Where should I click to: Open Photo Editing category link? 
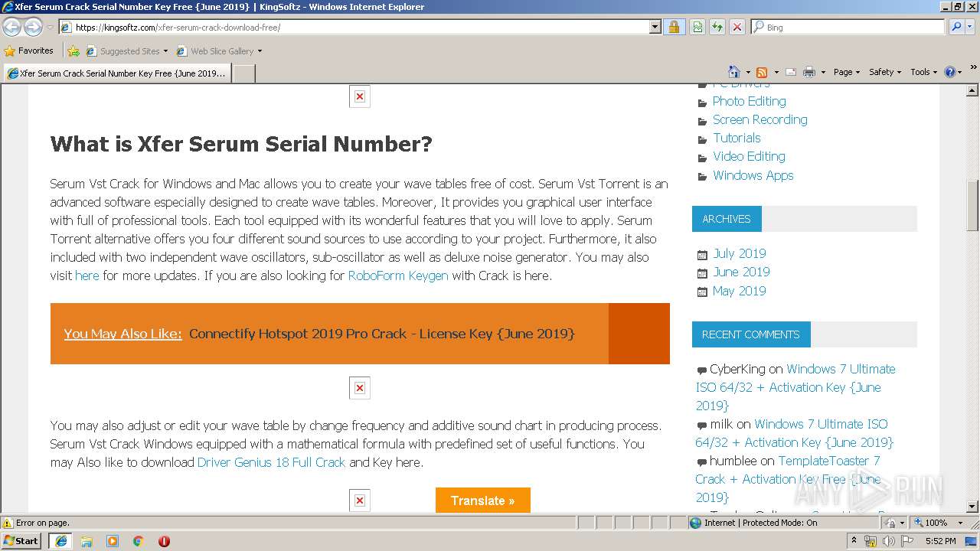pyautogui.click(x=749, y=101)
